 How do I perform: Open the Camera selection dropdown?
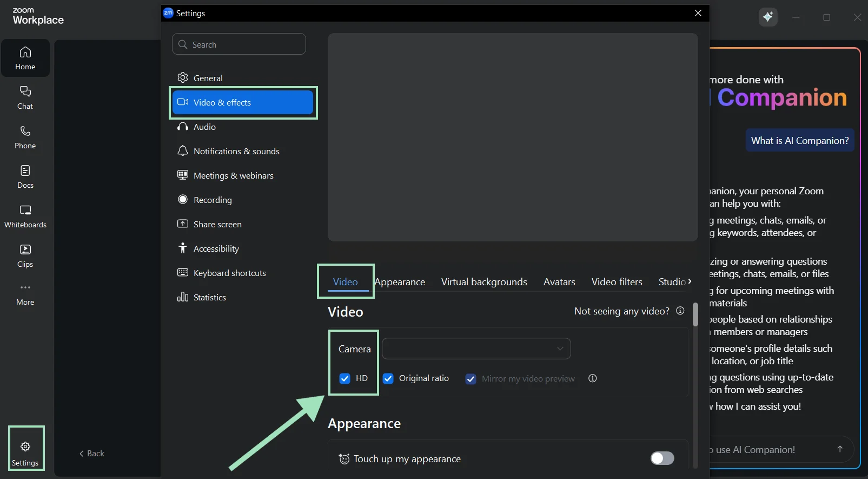pyautogui.click(x=476, y=349)
